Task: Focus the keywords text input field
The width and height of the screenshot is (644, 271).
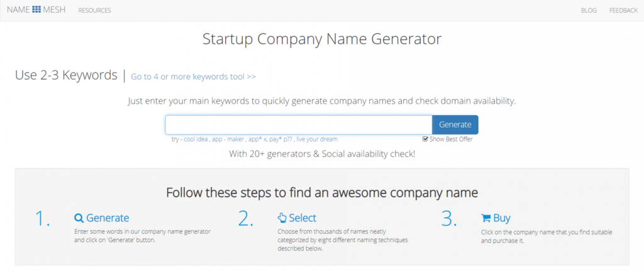Action: (299, 124)
